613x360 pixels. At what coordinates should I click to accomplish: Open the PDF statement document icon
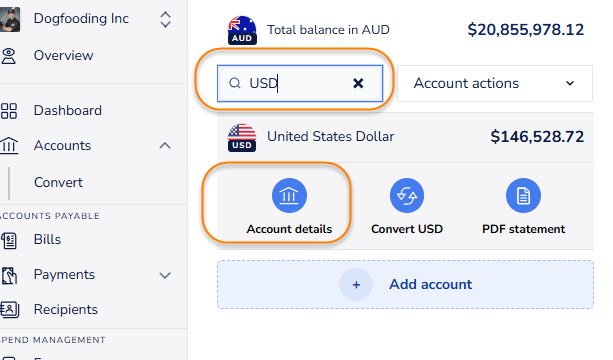[x=523, y=195]
